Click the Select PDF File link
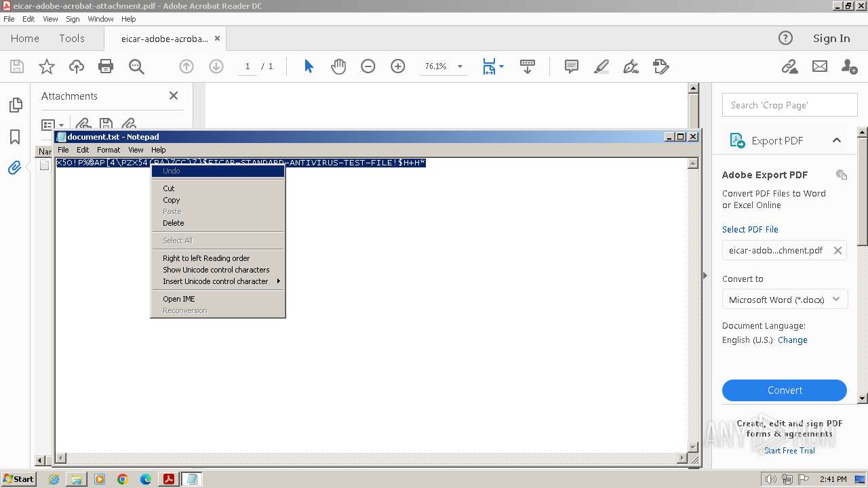Image resolution: width=868 pixels, height=488 pixels. pyautogui.click(x=750, y=230)
